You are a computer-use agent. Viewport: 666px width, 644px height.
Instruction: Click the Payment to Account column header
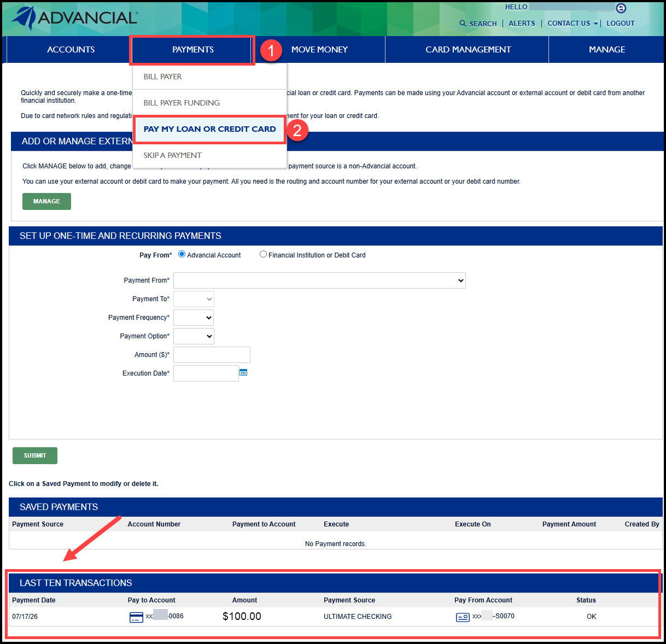[264, 524]
